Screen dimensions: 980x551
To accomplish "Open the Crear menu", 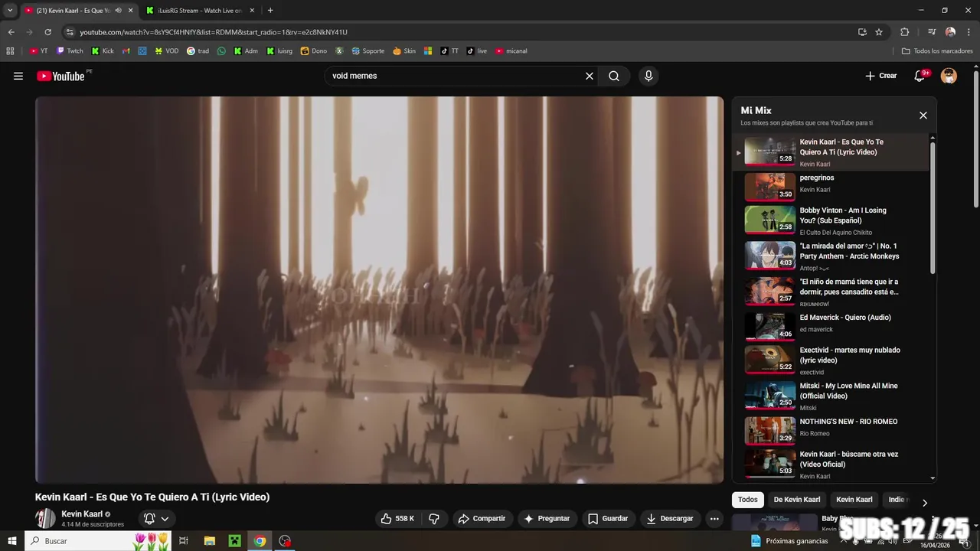I will [x=881, y=76].
